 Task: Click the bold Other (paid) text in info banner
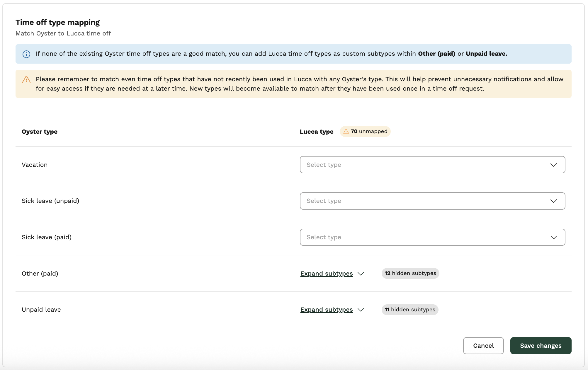point(437,54)
